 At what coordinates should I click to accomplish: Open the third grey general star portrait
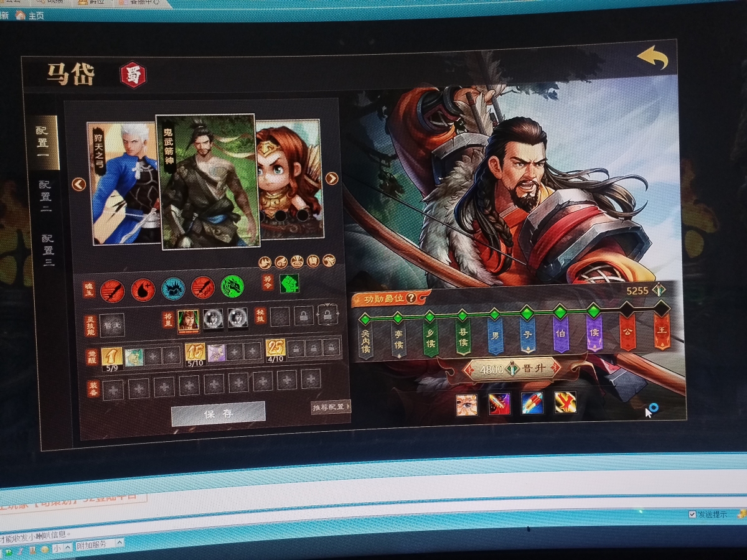[237, 318]
